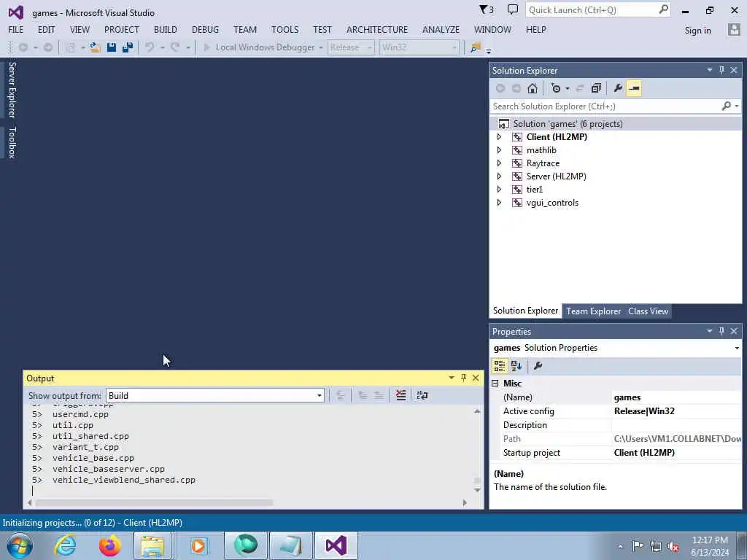Screen dimensions: 747x560
Task: Open the ANALYZE menu
Action: (441, 29)
